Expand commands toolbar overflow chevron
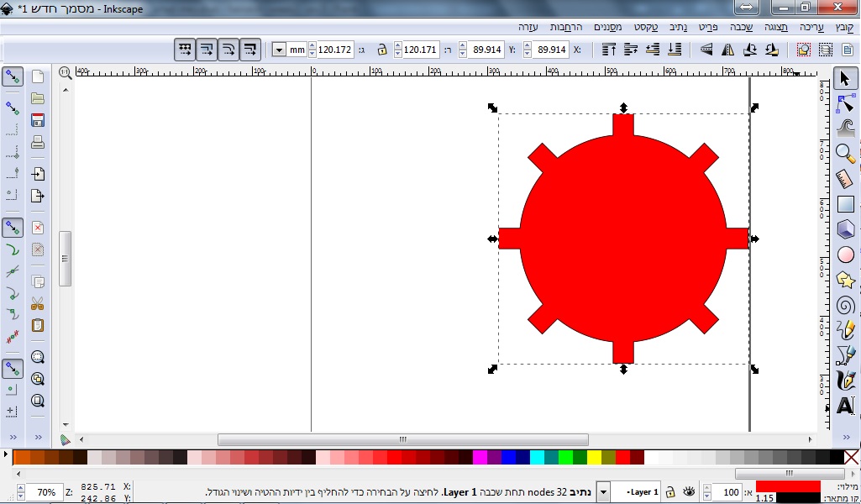This screenshot has width=861, height=504. tap(38, 437)
